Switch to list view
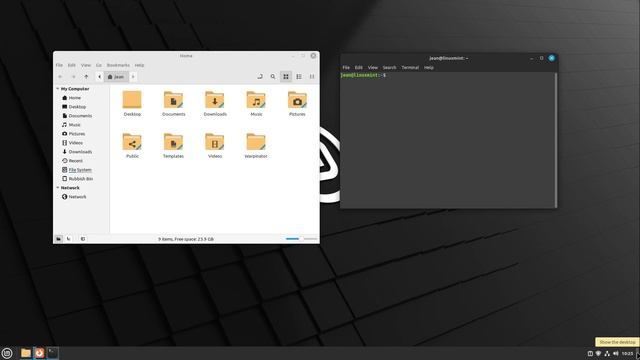This screenshot has width=640, height=360. 299,77
